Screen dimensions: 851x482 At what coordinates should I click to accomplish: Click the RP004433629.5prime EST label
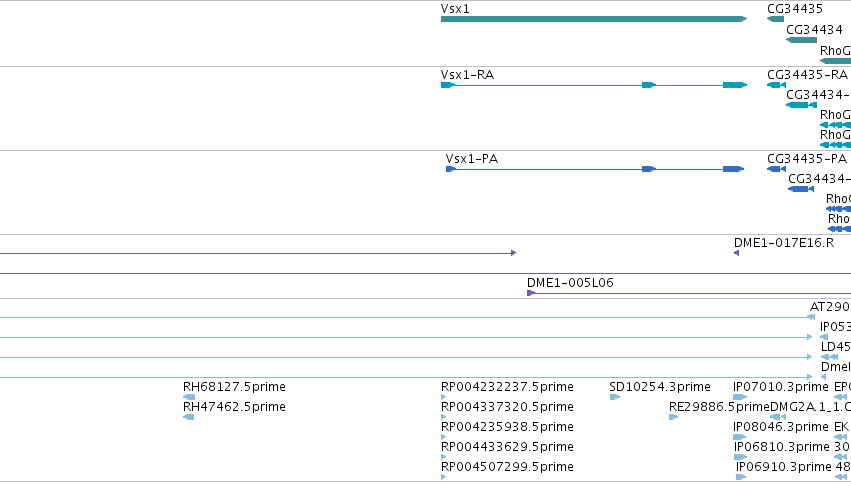(507, 447)
